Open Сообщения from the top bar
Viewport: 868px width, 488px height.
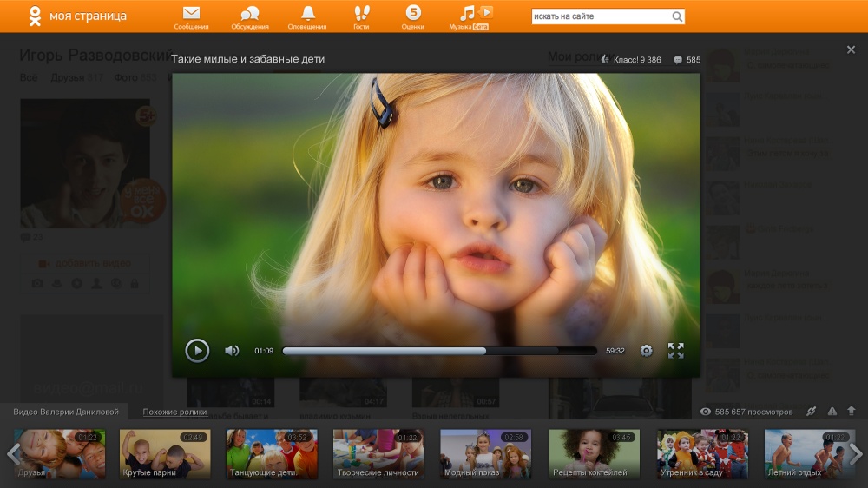click(191, 17)
